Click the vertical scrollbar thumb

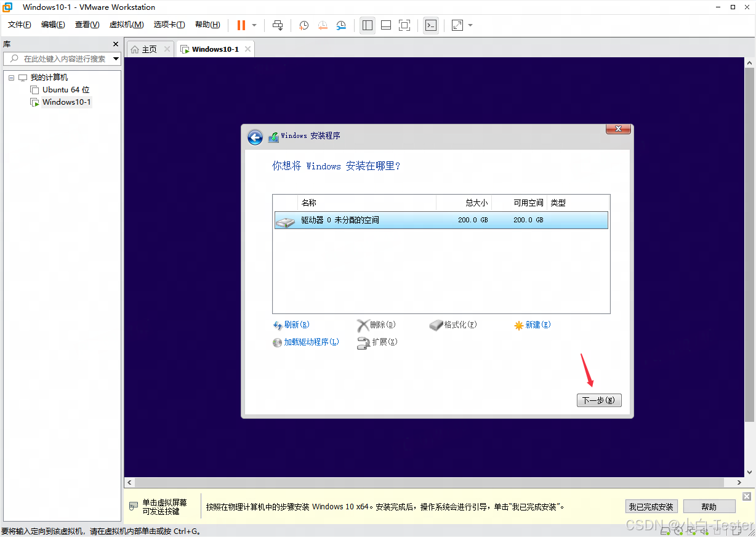[x=750, y=245]
